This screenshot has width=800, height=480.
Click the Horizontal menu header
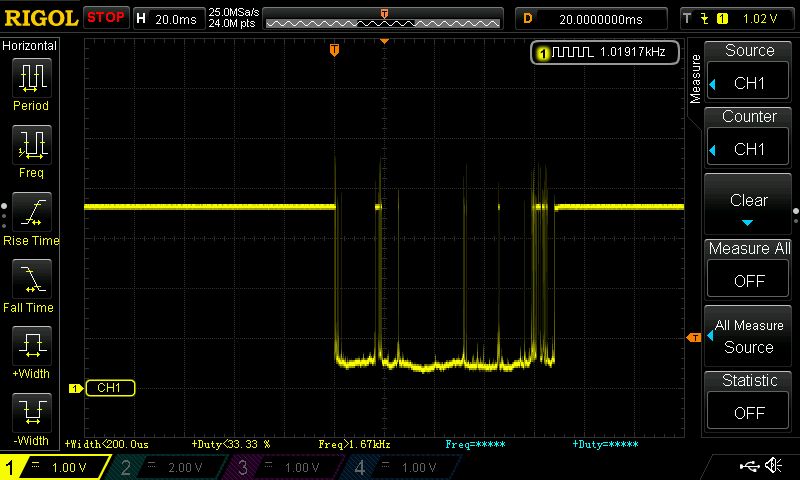(29, 46)
